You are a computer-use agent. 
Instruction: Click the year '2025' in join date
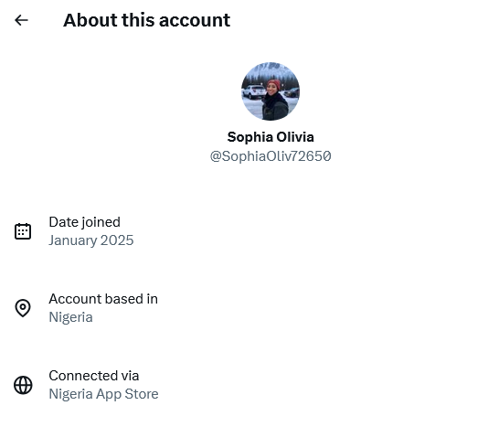pos(117,240)
